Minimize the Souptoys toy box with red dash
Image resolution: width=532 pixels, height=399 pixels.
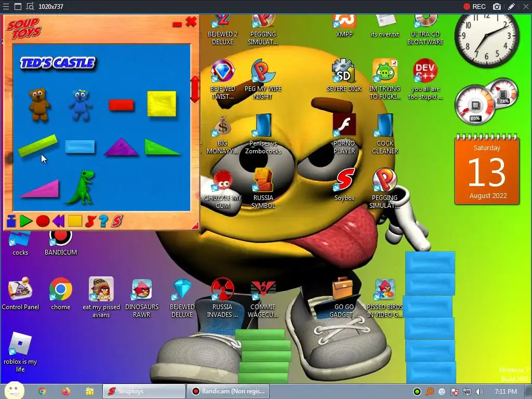click(x=177, y=24)
